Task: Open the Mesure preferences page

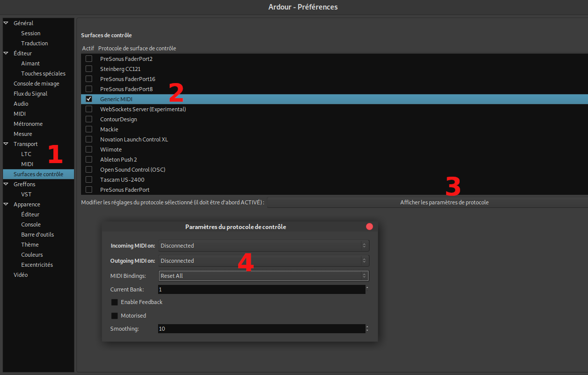Action: click(23, 134)
